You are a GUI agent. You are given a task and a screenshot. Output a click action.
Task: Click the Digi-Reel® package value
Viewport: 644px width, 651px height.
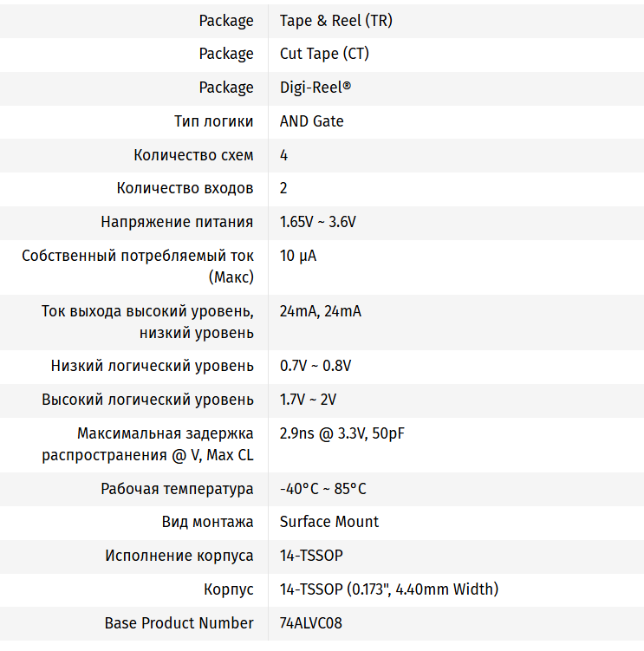(x=315, y=88)
